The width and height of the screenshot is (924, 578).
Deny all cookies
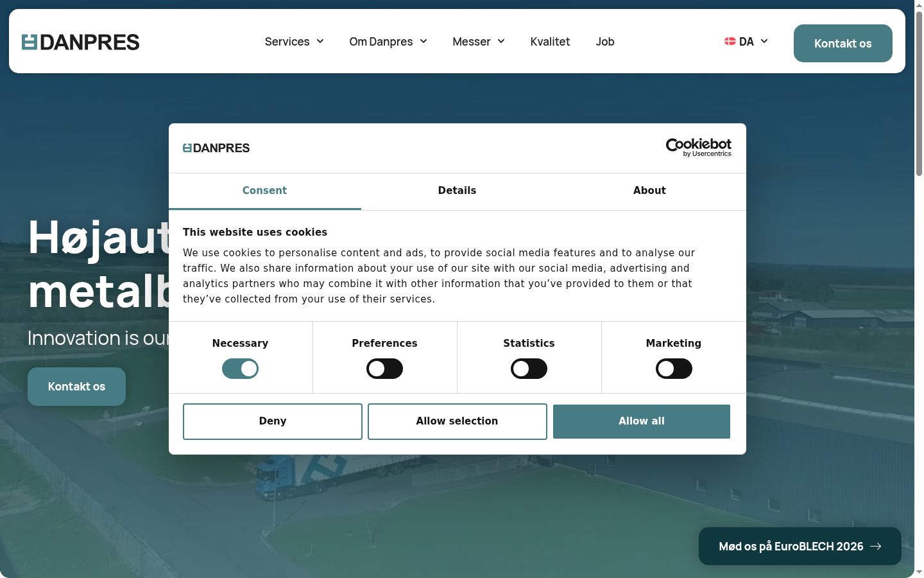pos(273,421)
